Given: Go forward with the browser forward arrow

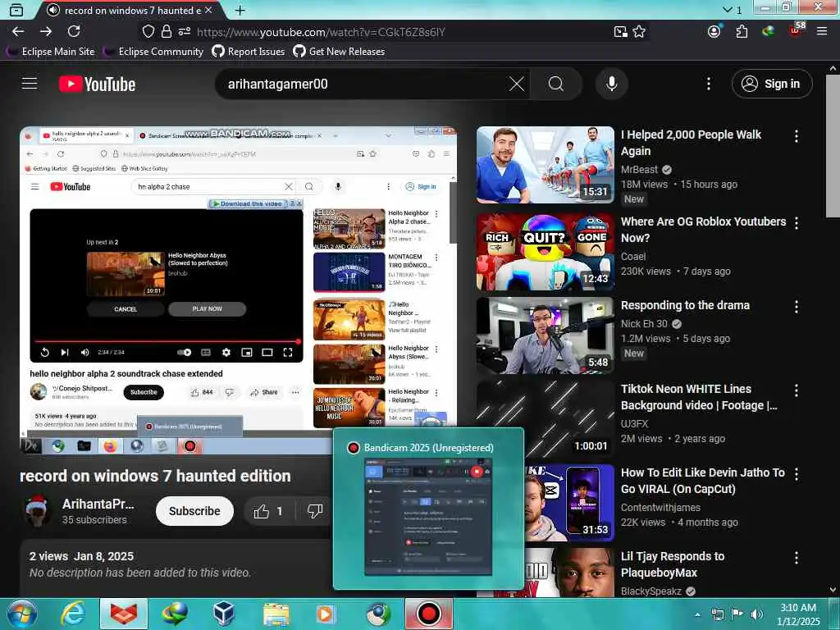Looking at the screenshot, I should click(46, 32).
